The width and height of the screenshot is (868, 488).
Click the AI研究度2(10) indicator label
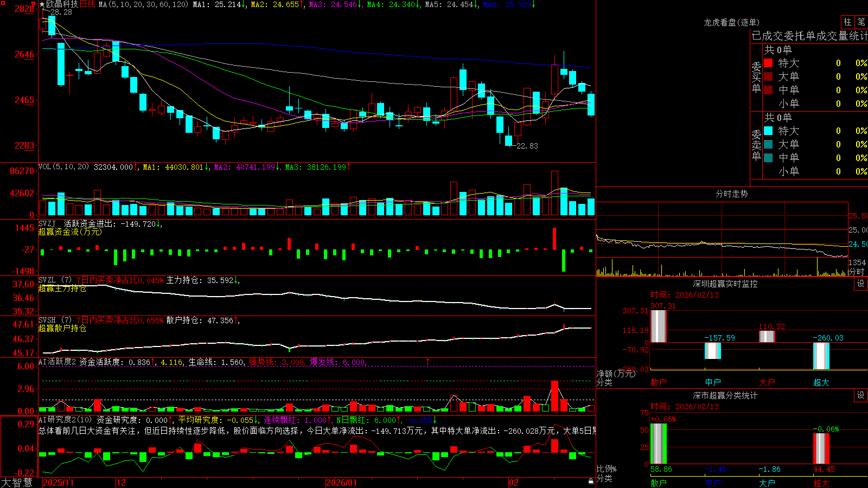(65, 420)
